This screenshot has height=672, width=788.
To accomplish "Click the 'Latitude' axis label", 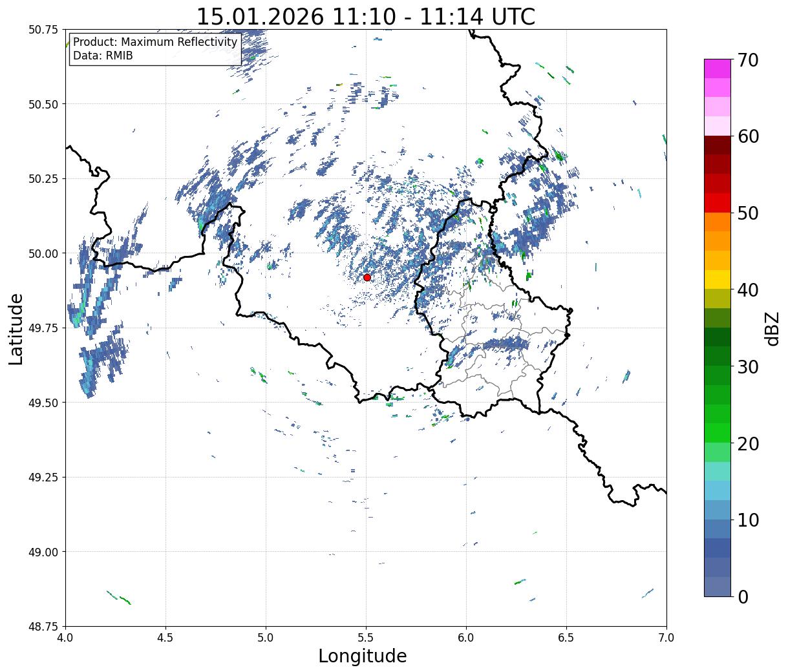I will point(16,328).
